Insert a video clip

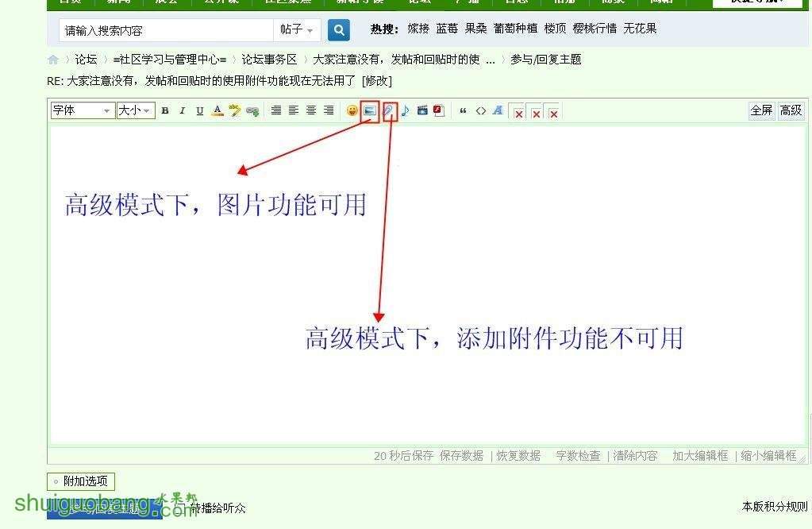(x=422, y=111)
